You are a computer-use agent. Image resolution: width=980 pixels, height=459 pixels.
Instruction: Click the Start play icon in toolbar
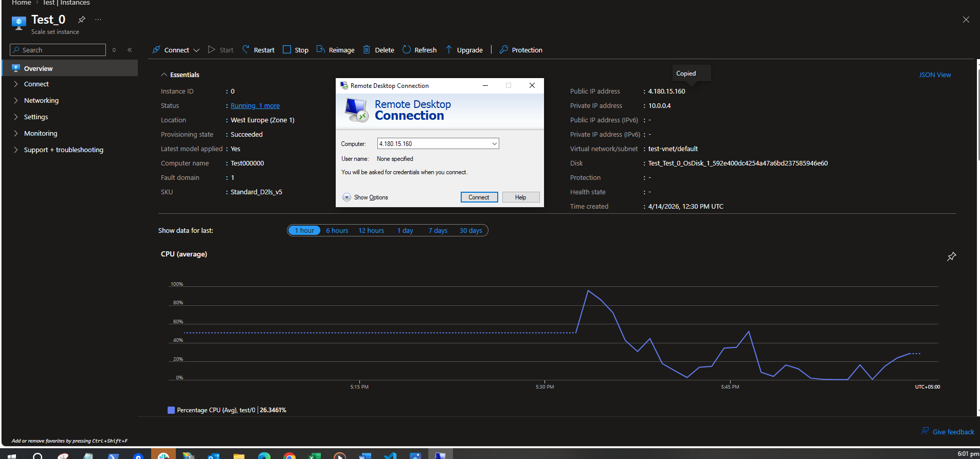(x=211, y=50)
